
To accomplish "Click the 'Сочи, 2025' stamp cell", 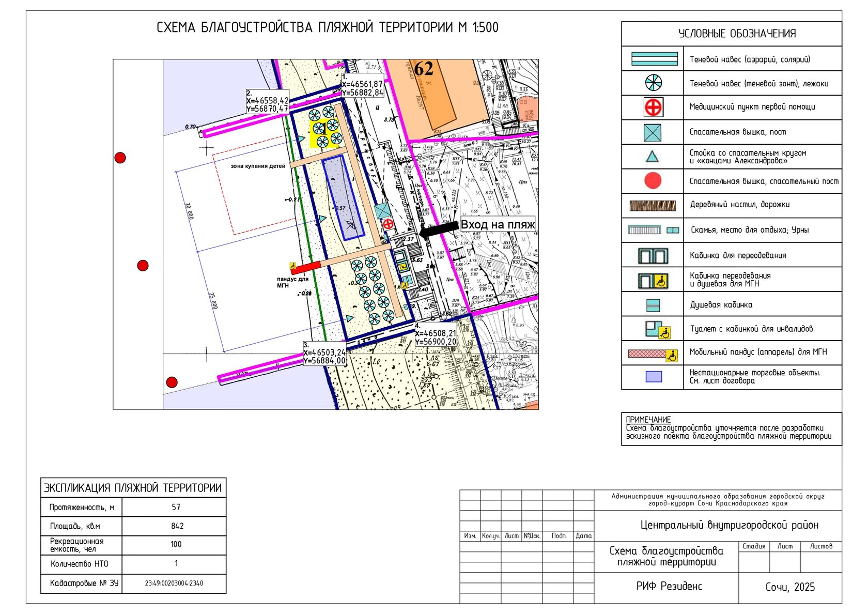I will pyautogui.click(x=790, y=587).
